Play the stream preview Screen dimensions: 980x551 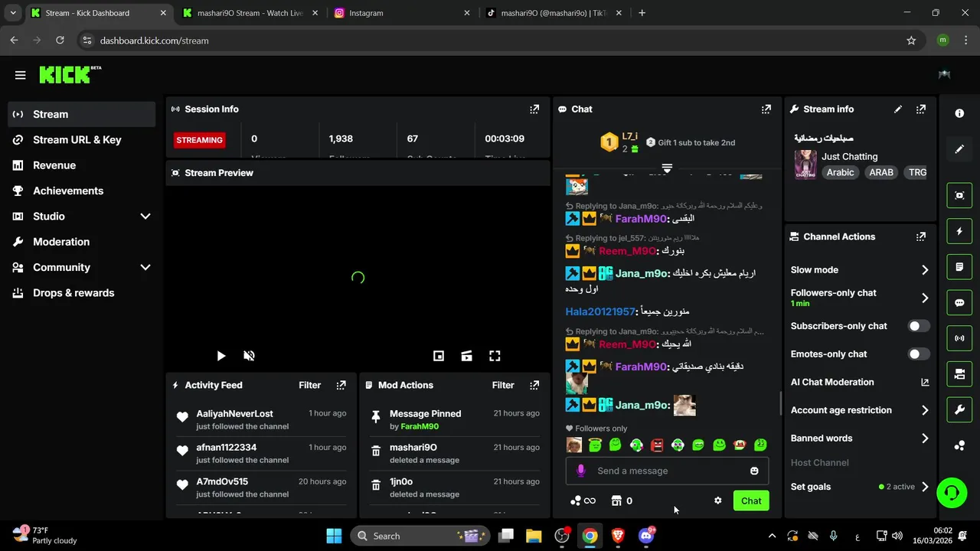point(220,356)
